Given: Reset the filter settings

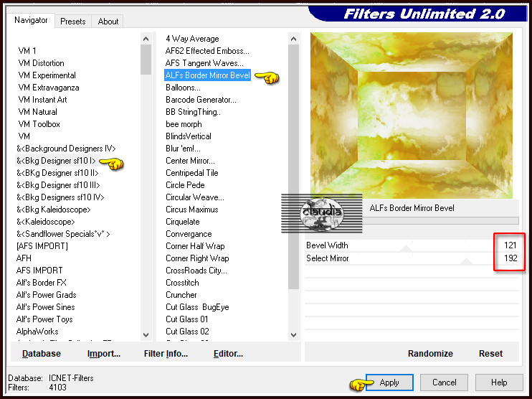Looking at the screenshot, I should pyautogui.click(x=490, y=354).
